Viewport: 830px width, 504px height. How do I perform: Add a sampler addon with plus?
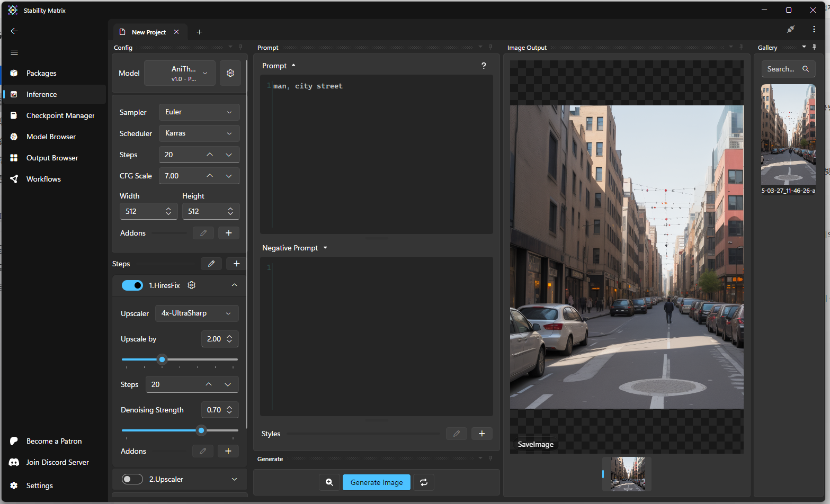[x=229, y=233]
